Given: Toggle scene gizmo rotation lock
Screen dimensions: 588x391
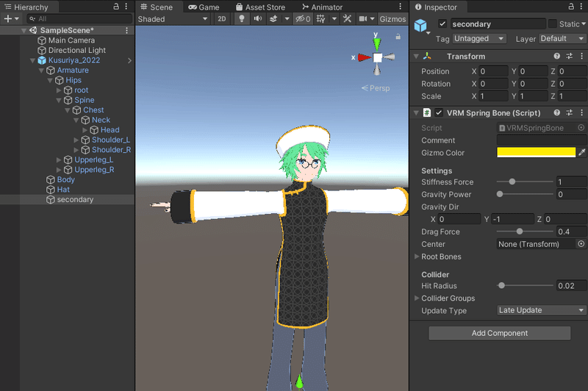Looking at the screenshot, I should pyautogui.click(x=398, y=36).
